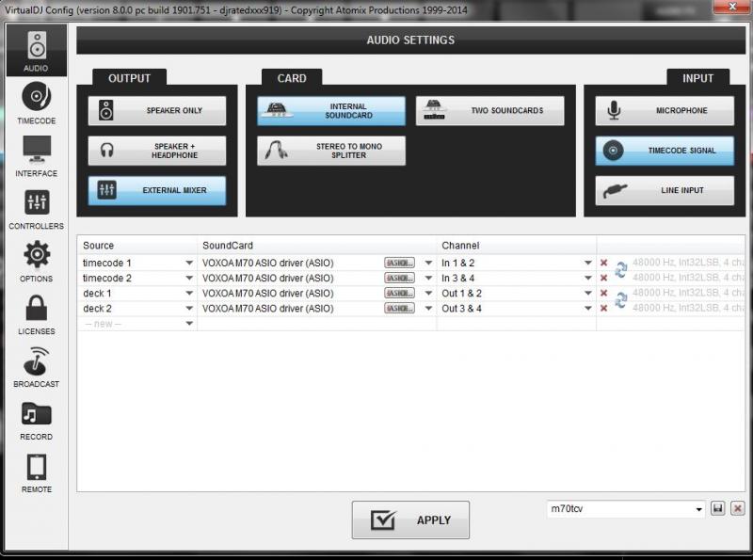Open the deck 1 source dropdown
This screenshot has height=560, width=753.
point(189,293)
